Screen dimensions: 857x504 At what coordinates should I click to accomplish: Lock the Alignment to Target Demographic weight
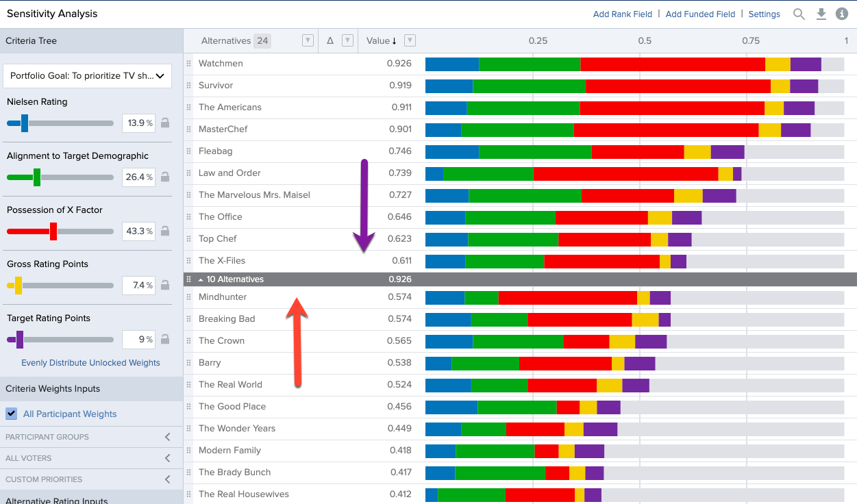165,177
